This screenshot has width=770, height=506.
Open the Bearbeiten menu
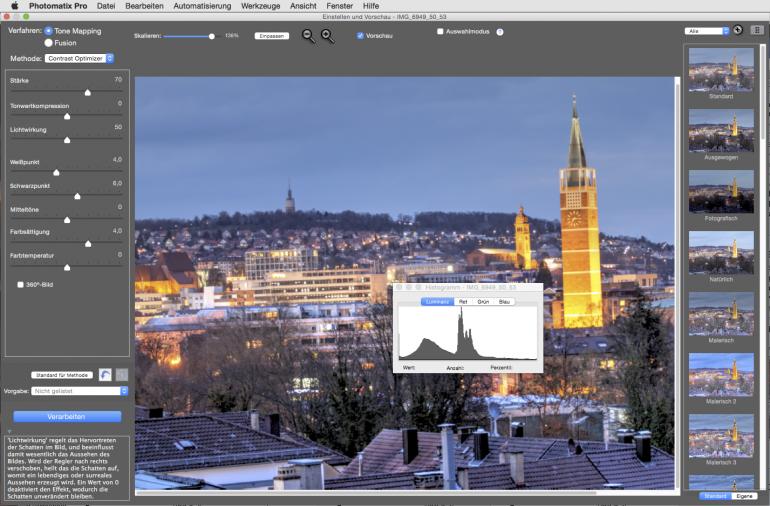pos(144,6)
